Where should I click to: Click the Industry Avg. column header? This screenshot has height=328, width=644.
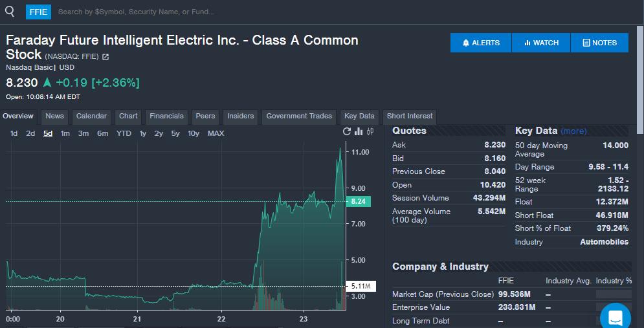tap(568, 281)
